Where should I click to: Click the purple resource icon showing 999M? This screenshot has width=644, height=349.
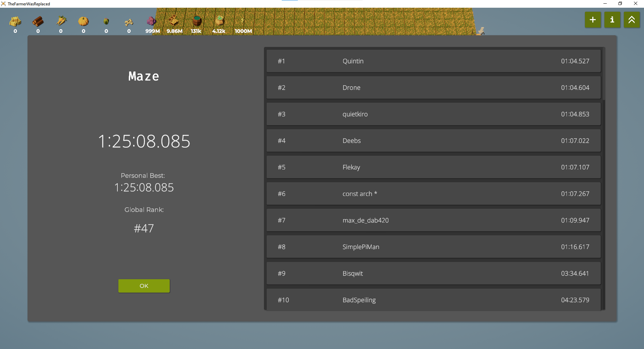pyautogui.click(x=152, y=21)
